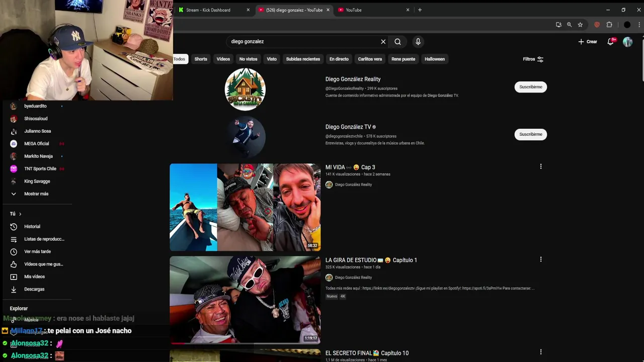This screenshot has height=362, width=644.
Task: Select the Rene puente chip
Action: [x=404, y=59]
